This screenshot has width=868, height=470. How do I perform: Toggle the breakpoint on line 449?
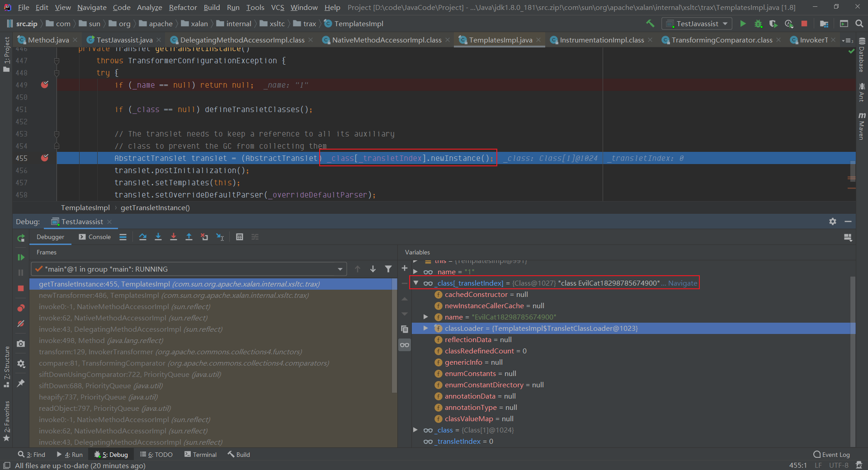[x=45, y=85]
